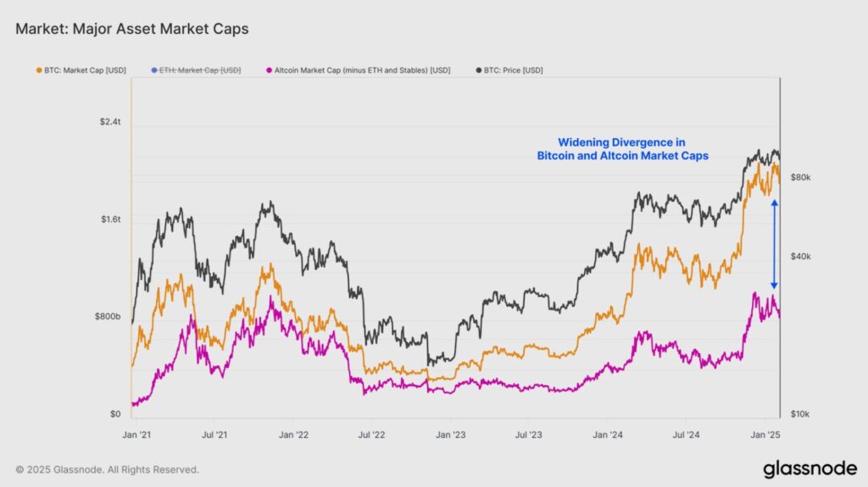Viewport: 868px width, 487px height.
Task: Click the blue ETH legend dot
Action: (154, 70)
